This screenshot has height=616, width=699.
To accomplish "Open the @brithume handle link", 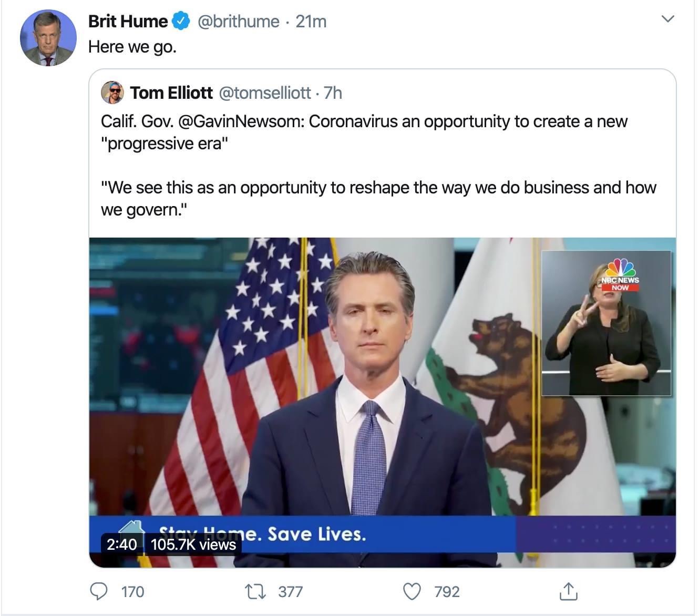I will 238,21.
